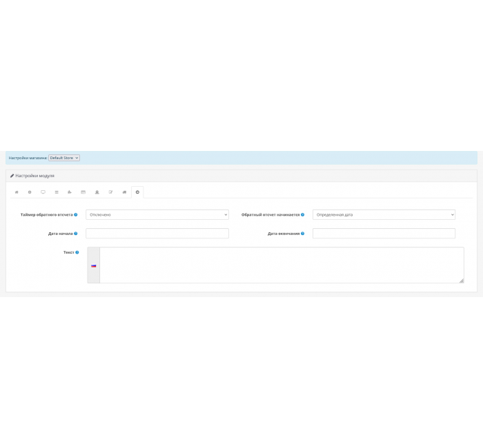Switch to the list lines tab

pos(57,192)
